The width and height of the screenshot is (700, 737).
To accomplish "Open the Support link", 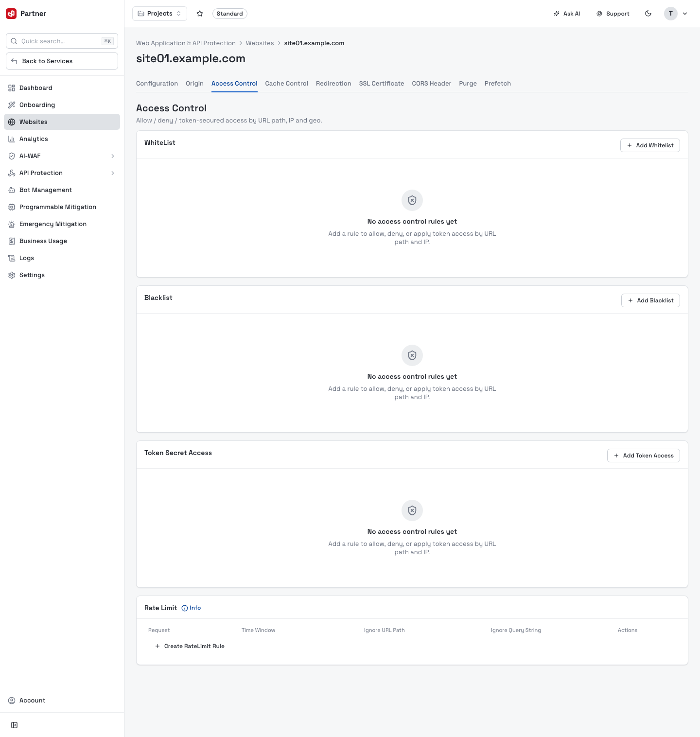I will click(613, 14).
